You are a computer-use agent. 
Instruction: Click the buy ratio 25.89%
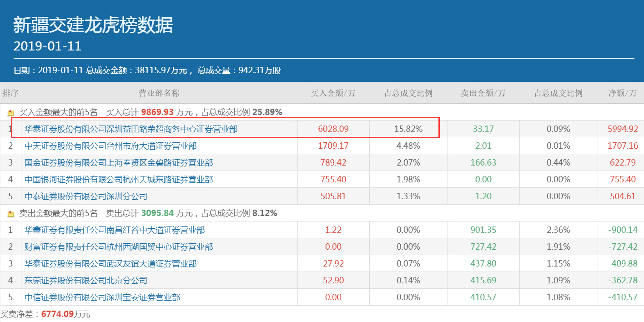click(267, 112)
